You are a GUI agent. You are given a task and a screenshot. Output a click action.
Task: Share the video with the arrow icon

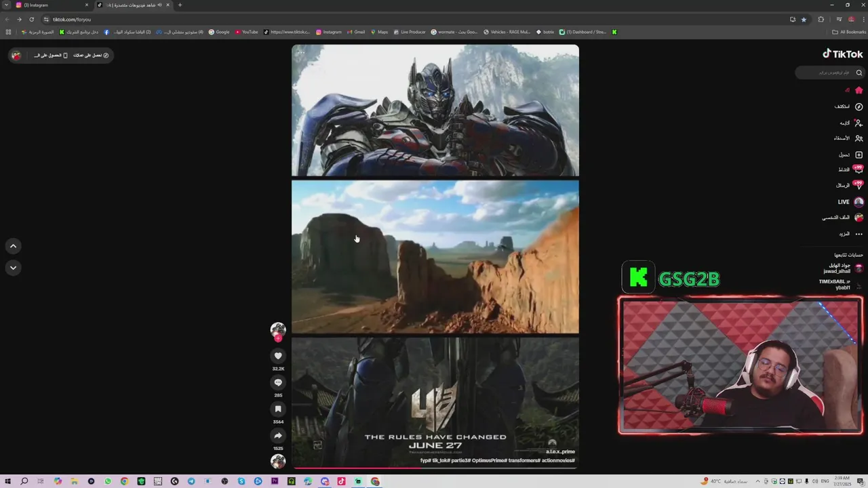point(278,435)
